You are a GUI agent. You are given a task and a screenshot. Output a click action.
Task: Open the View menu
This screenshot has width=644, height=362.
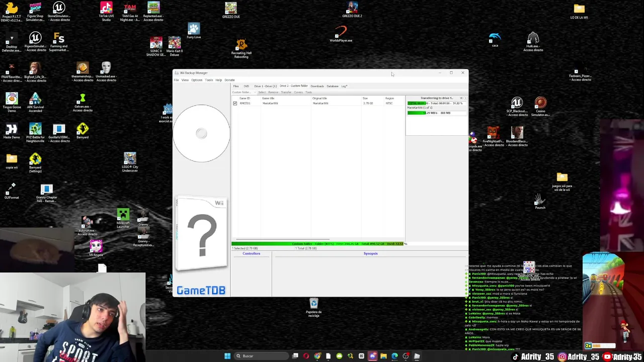click(x=185, y=80)
